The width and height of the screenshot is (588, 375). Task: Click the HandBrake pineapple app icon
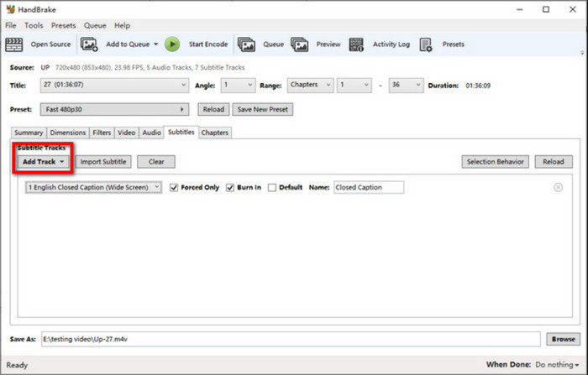10,9
